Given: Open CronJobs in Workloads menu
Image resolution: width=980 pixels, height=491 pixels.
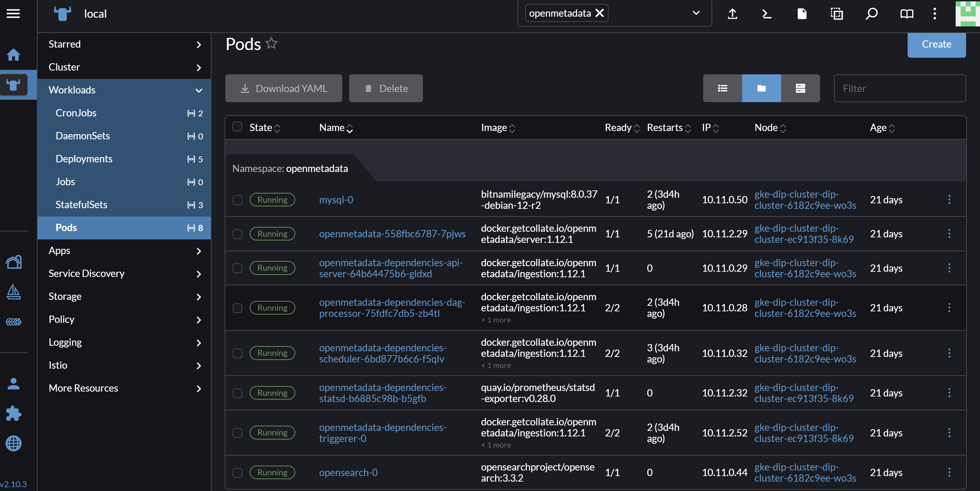Looking at the screenshot, I should (x=124, y=113).
